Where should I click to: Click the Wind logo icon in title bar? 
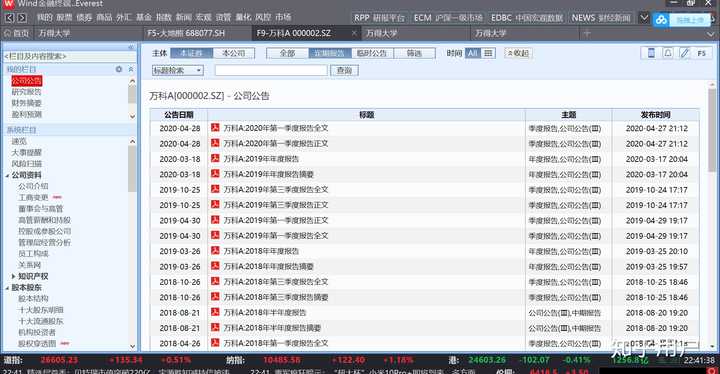[x=8, y=4]
